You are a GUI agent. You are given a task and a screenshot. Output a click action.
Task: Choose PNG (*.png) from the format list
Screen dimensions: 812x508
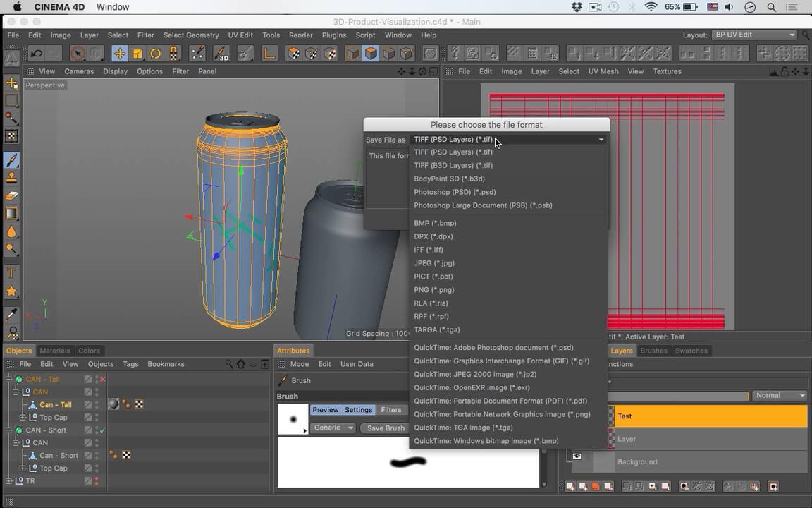click(x=433, y=290)
